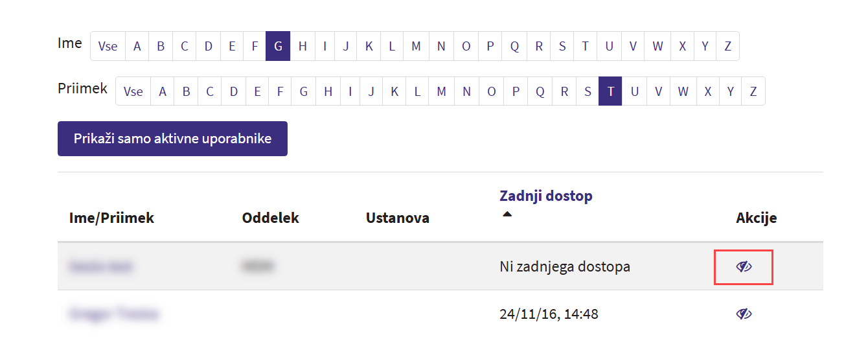
Task: Click the sort arrow under Zadnji dostop
Action: [507, 214]
